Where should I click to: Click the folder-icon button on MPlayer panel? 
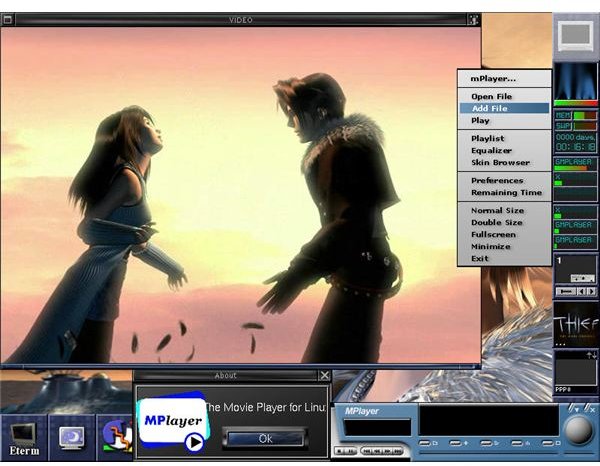click(x=425, y=443)
